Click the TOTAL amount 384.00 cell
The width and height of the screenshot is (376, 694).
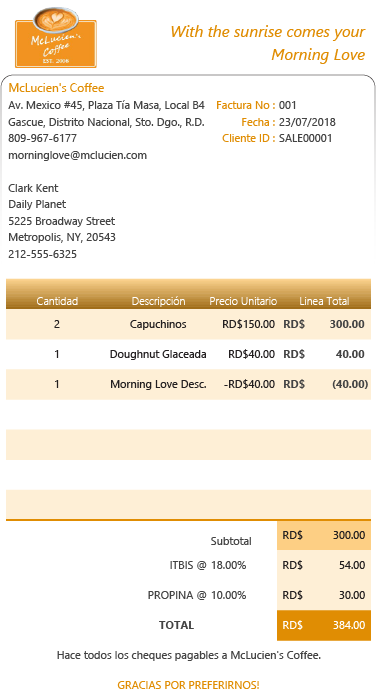324,625
